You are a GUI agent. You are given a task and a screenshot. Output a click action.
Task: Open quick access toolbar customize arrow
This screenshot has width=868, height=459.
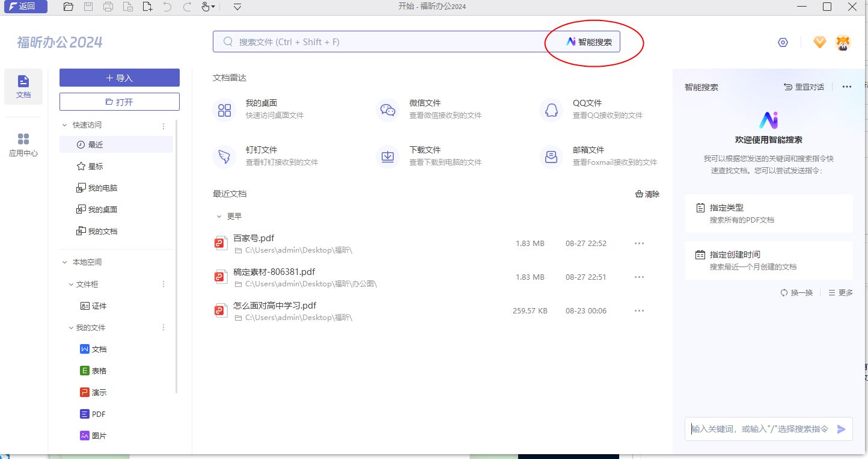(x=237, y=7)
